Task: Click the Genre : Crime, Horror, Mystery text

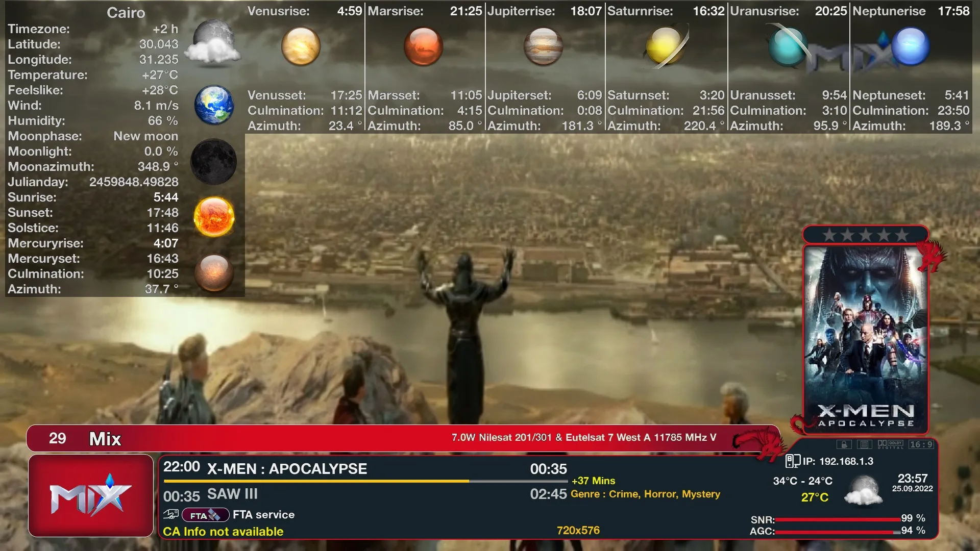Action: click(x=645, y=494)
